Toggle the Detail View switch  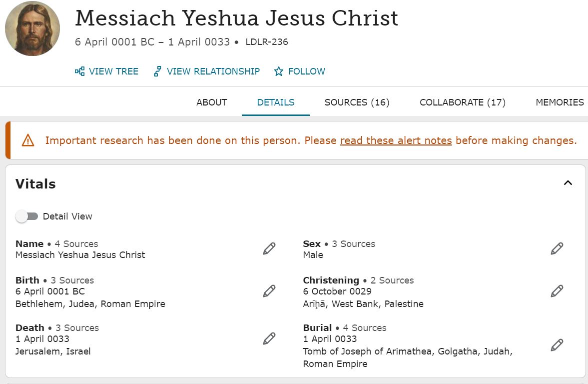point(27,216)
